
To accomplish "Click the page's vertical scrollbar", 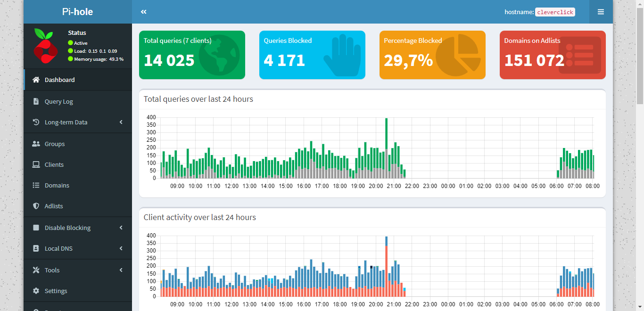I will [640, 57].
